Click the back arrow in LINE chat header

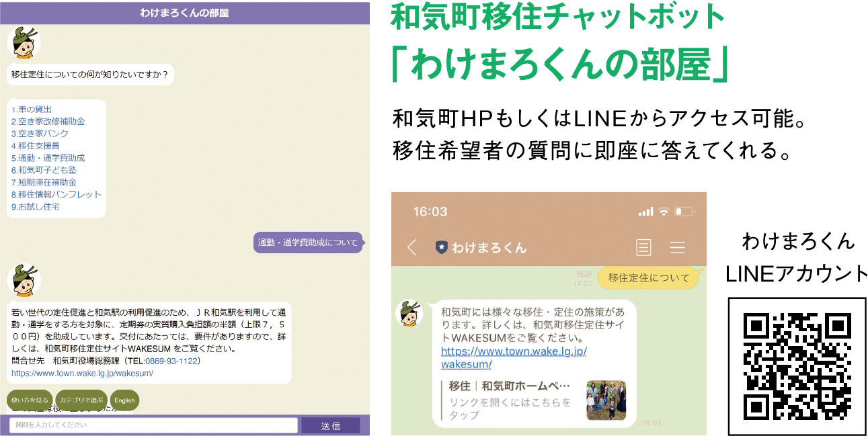[412, 247]
